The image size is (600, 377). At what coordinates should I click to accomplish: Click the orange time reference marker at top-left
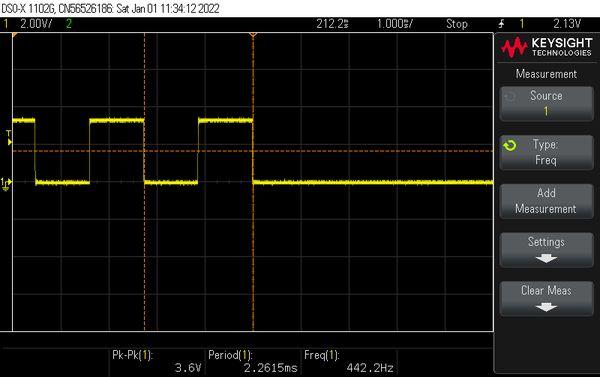point(15,35)
